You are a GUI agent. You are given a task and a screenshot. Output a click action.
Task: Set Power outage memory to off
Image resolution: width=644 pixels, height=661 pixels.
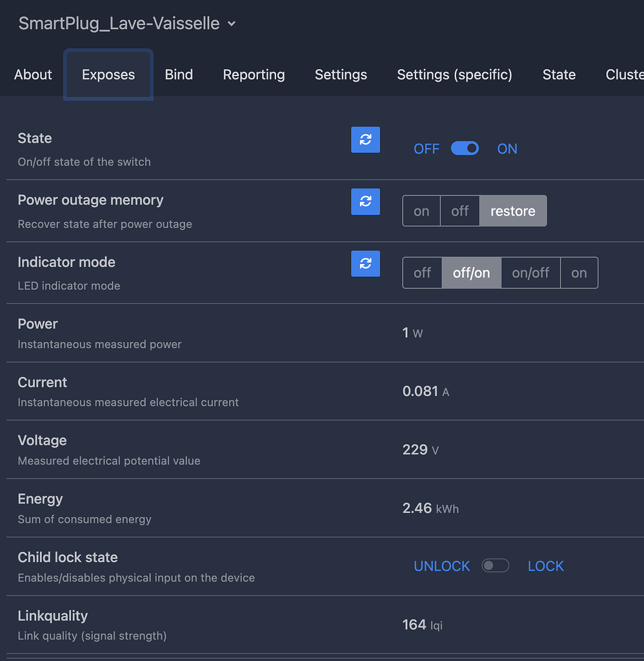click(x=459, y=211)
